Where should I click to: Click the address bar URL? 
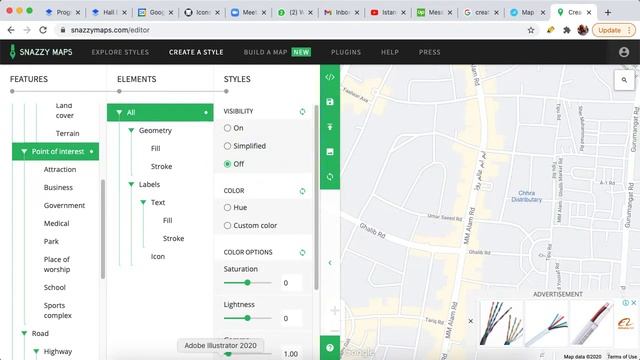coord(110,30)
